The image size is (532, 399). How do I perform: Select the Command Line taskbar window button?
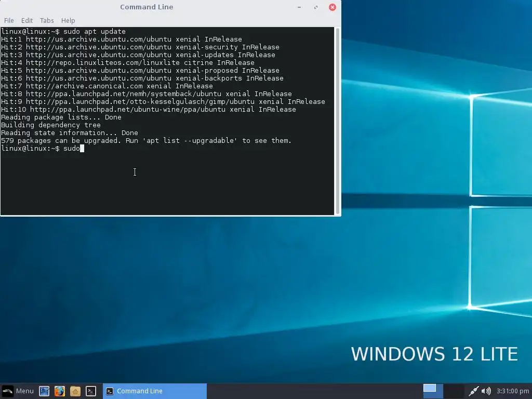pyautogui.click(x=155, y=391)
